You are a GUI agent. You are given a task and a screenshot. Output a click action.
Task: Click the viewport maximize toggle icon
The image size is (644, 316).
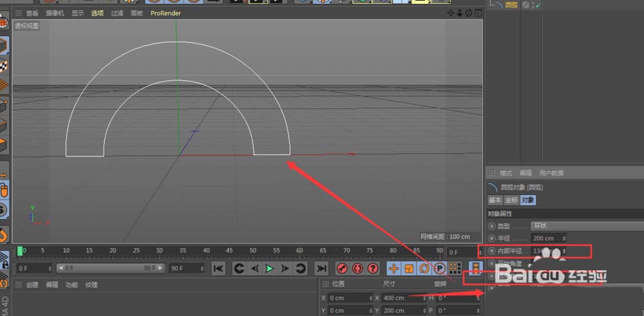point(478,13)
